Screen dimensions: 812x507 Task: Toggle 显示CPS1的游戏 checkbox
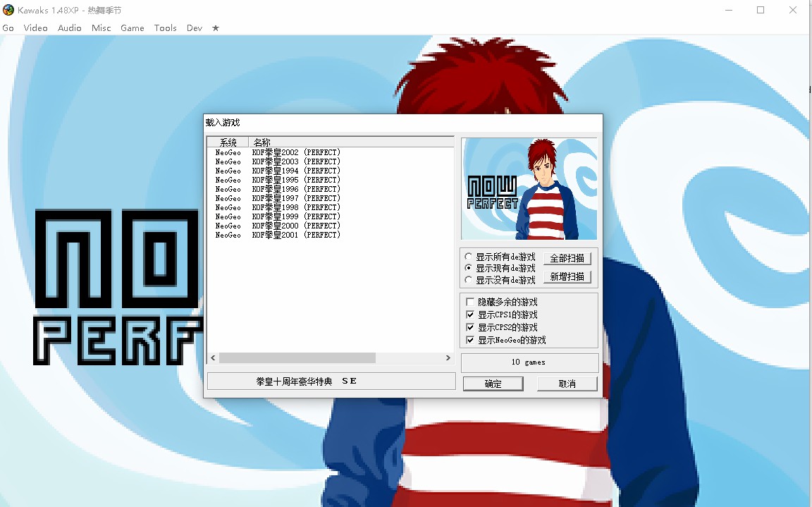point(502,315)
